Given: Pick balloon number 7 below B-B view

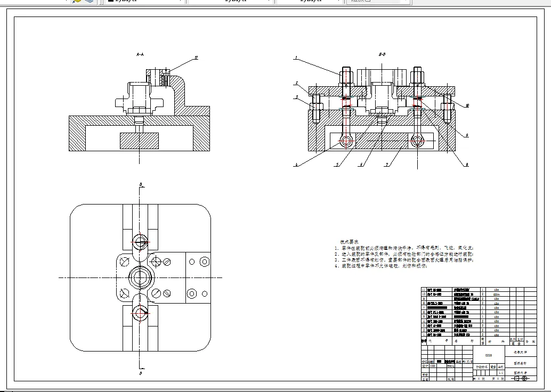Looking at the screenshot, I should click(x=387, y=165).
